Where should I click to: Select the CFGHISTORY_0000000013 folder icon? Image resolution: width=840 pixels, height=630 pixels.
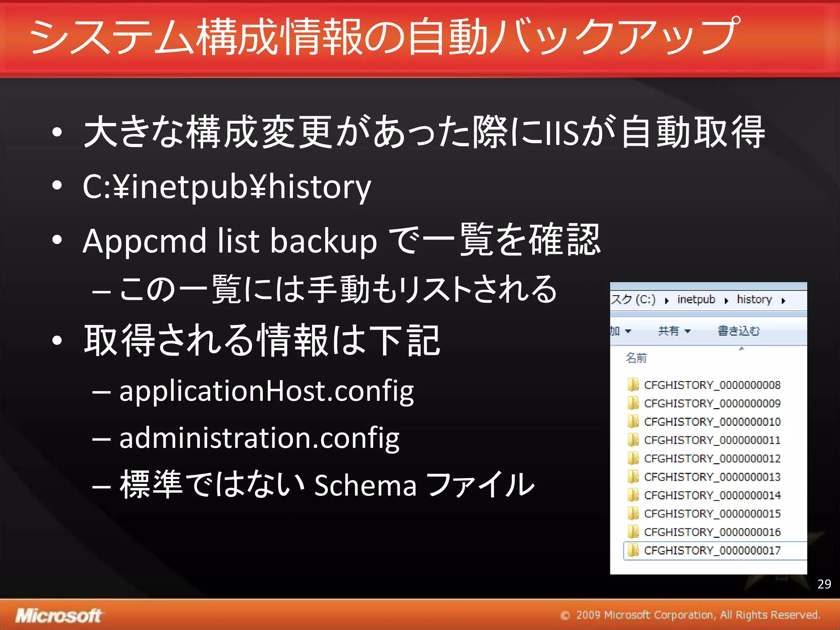[633, 477]
